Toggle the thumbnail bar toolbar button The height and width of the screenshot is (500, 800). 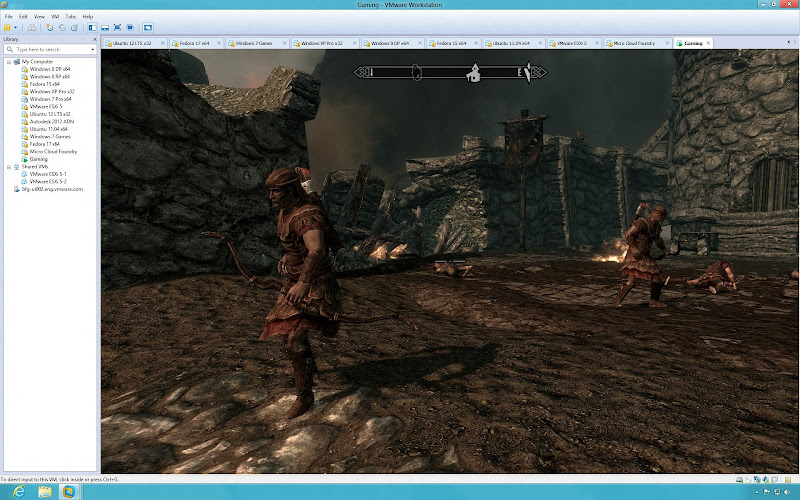point(105,28)
